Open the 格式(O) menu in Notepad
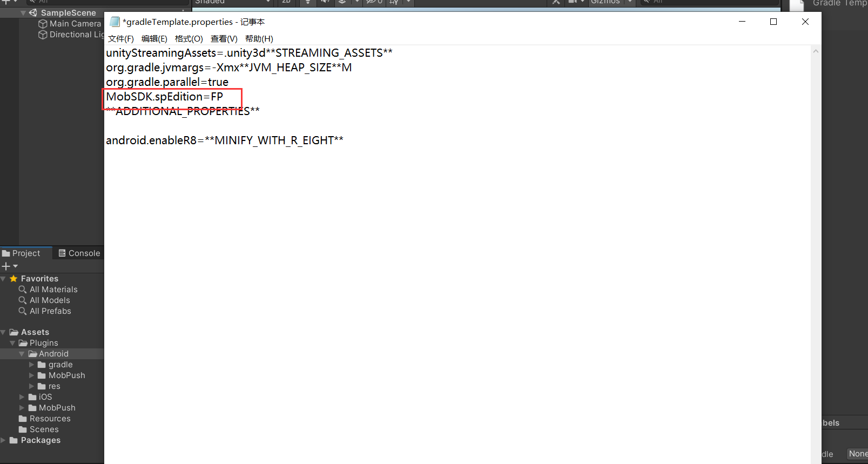The image size is (868, 464). point(189,39)
